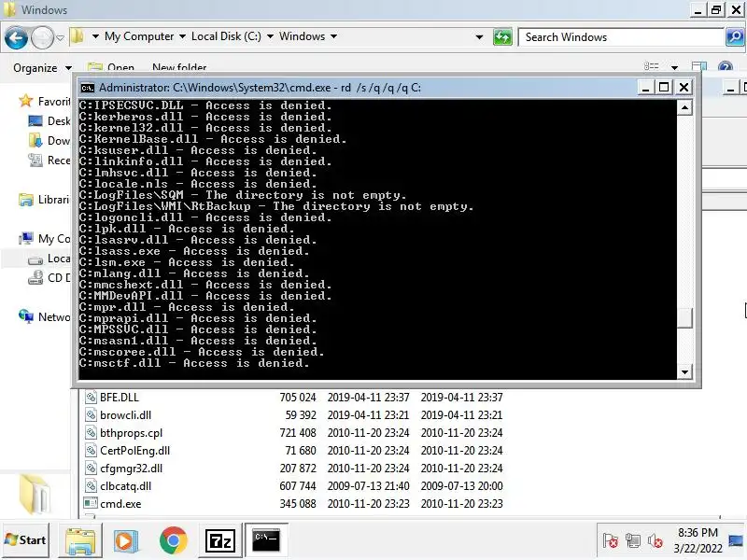747x560 pixels.
Task: Open the address bar history dropdown
Action: click(479, 36)
